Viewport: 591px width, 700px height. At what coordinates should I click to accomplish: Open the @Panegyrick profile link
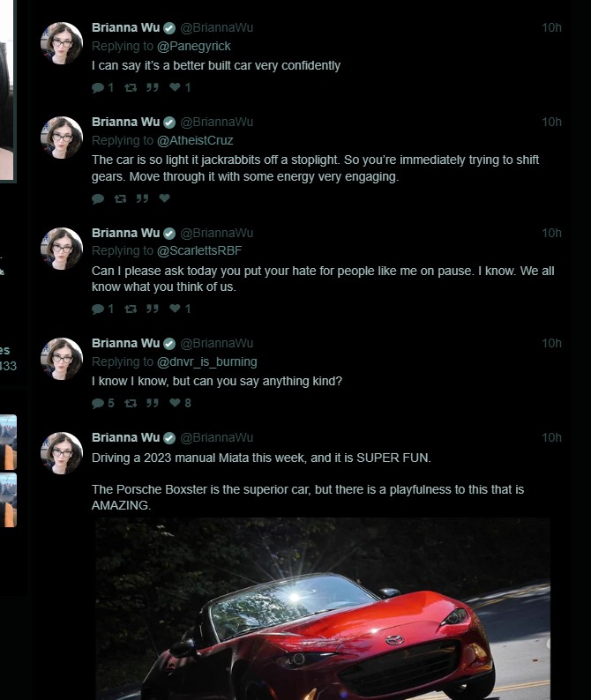(x=194, y=46)
